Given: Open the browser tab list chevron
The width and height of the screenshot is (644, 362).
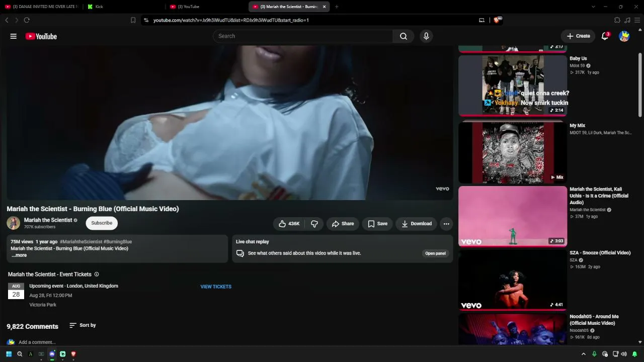Looking at the screenshot, I should [x=593, y=7].
